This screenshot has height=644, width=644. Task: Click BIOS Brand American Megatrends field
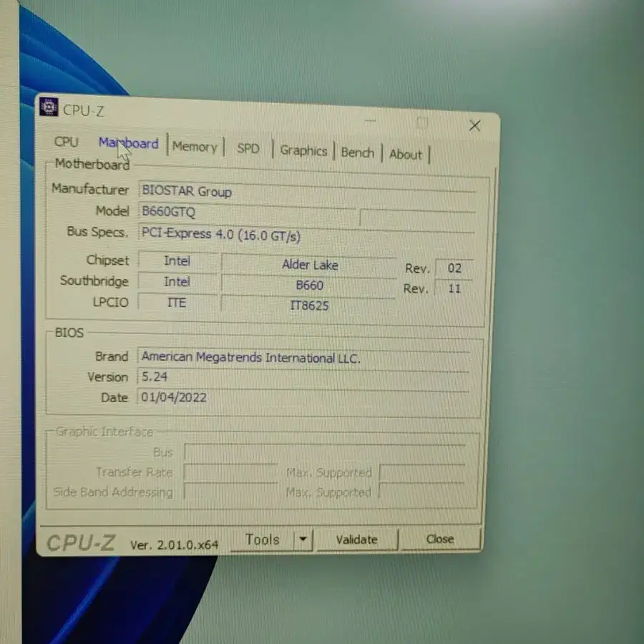coord(303,358)
